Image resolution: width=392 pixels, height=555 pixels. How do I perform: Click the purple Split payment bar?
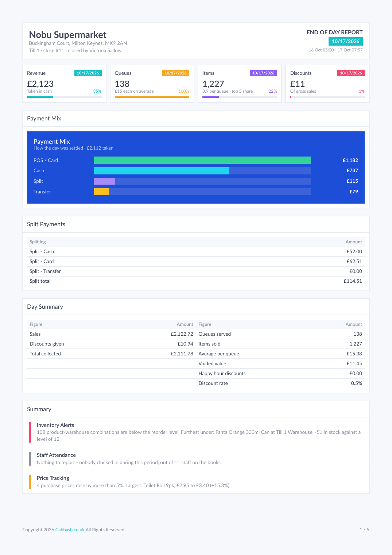tap(105, 181)
